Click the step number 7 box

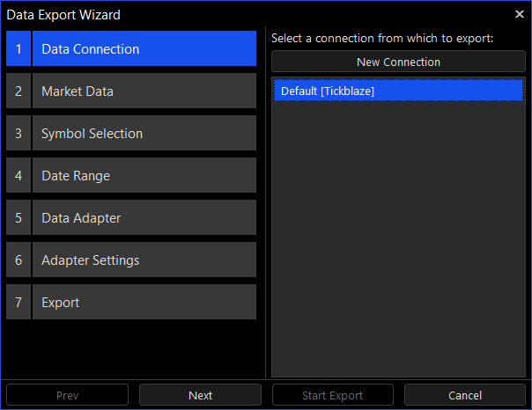18,303
